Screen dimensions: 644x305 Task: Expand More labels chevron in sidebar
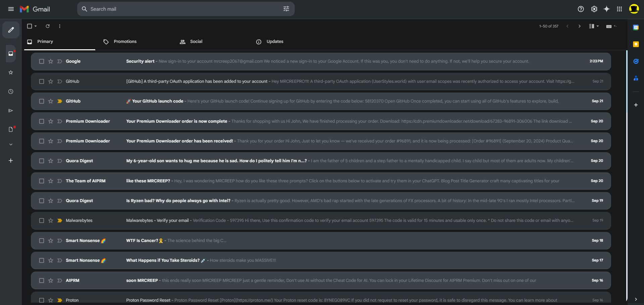click(x=11, y=144)
